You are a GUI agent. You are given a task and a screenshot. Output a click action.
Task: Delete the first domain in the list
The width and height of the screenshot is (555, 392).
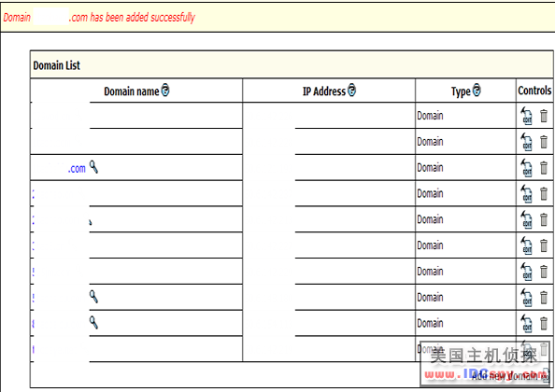click(x=544, y=116)
